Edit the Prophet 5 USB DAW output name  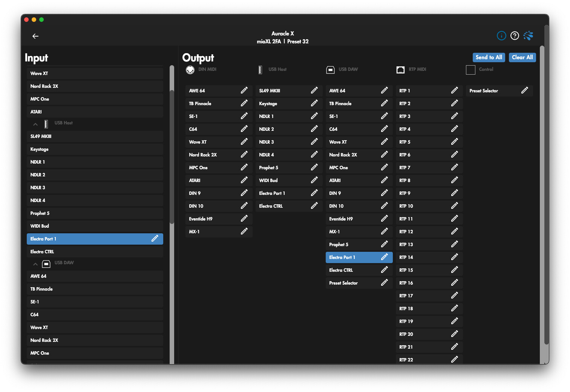coord(384,244)
